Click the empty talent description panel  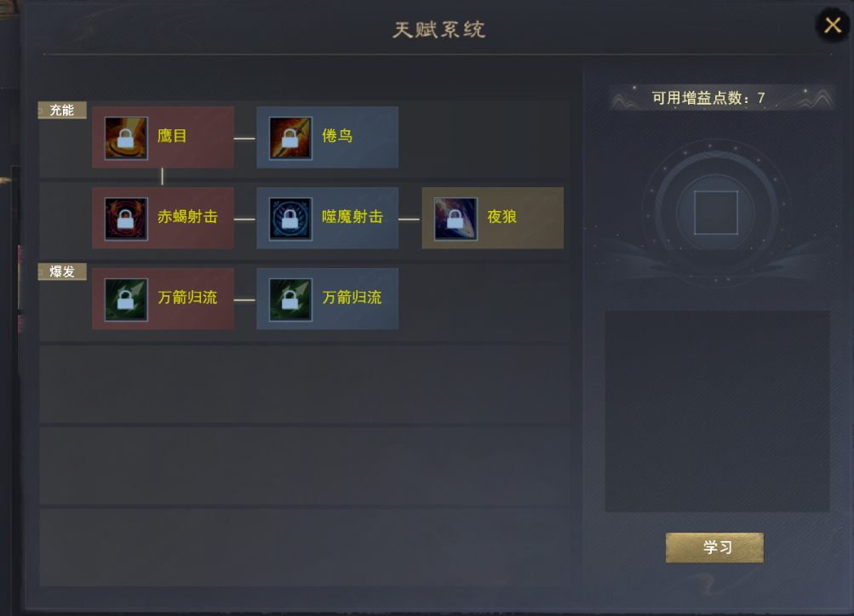click(x=717, y=412)
